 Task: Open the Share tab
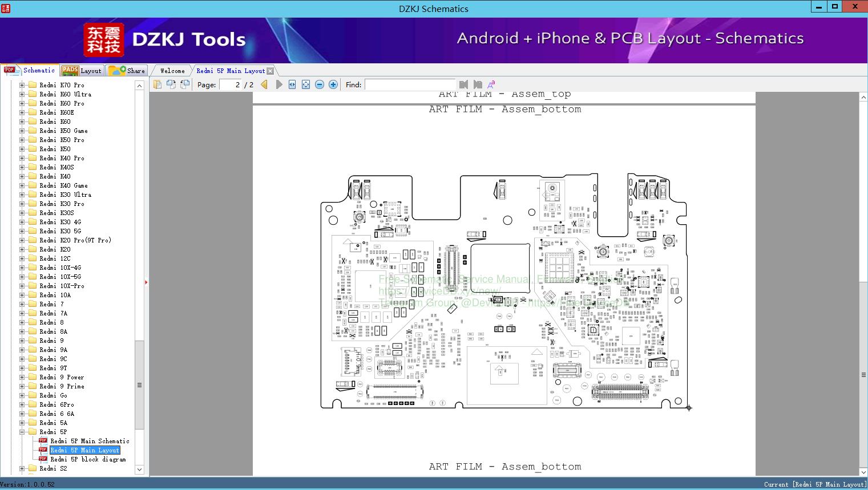click(127, 71)
